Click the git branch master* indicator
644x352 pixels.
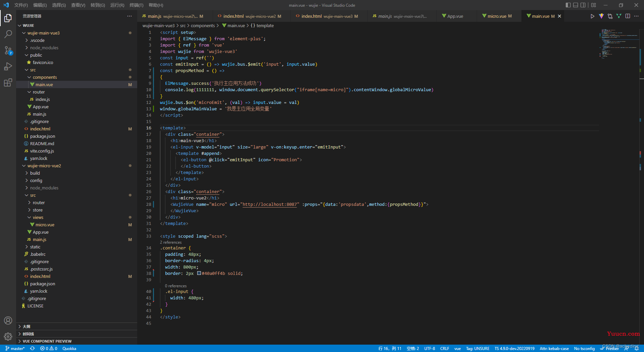[15, 348]
